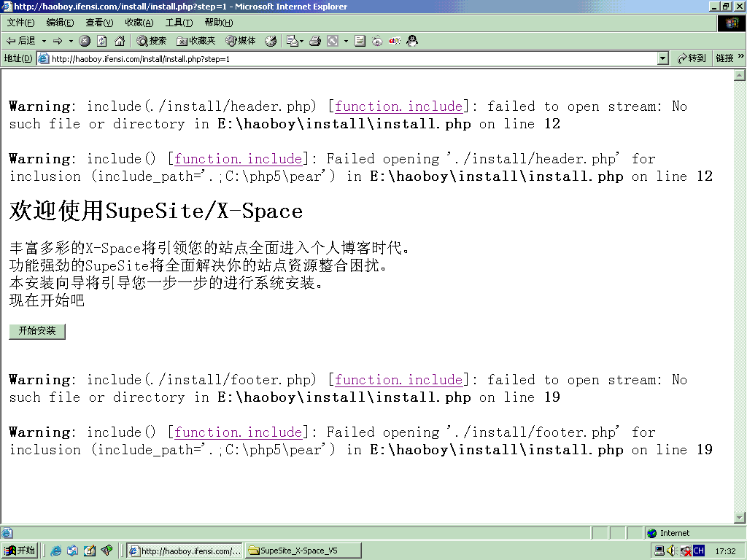Expand the 链接 (Links) toolbar chevron
The width and height of the screenshot is (747, 560).
tap(741, 56)
